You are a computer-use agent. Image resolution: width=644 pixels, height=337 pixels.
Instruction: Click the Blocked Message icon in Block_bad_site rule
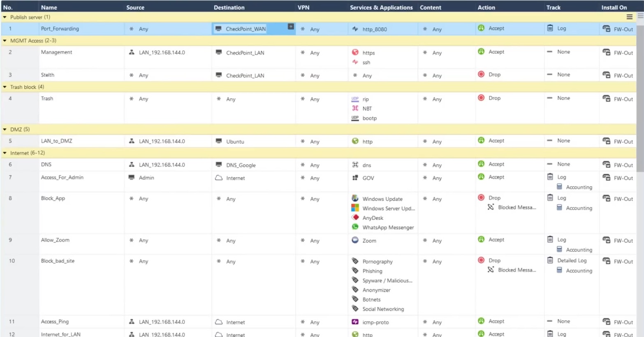[491, 270]
